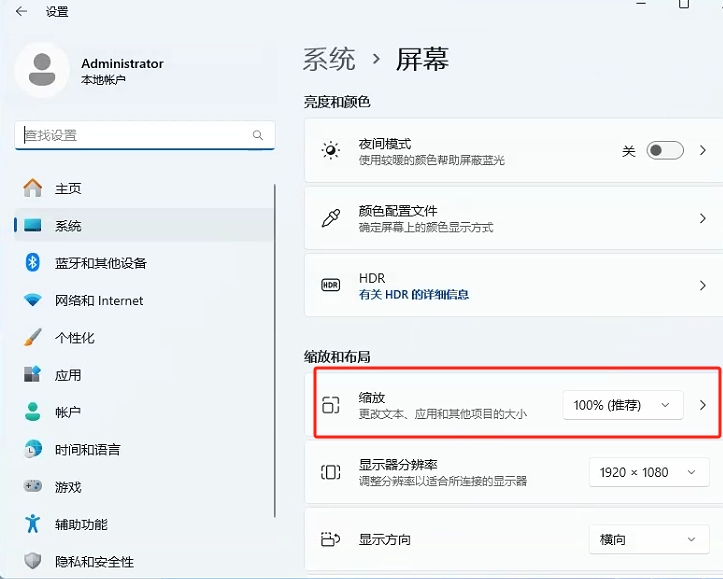
Task: Click the 系统 breadcrumb link
Action: click(x=329, y=59)
